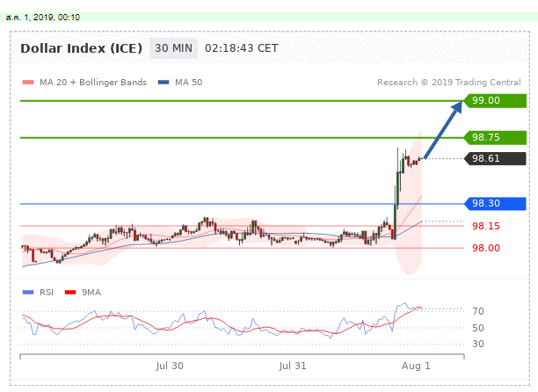
Task: Click the black 98.61 current price tag
Action: coord(495,159)
